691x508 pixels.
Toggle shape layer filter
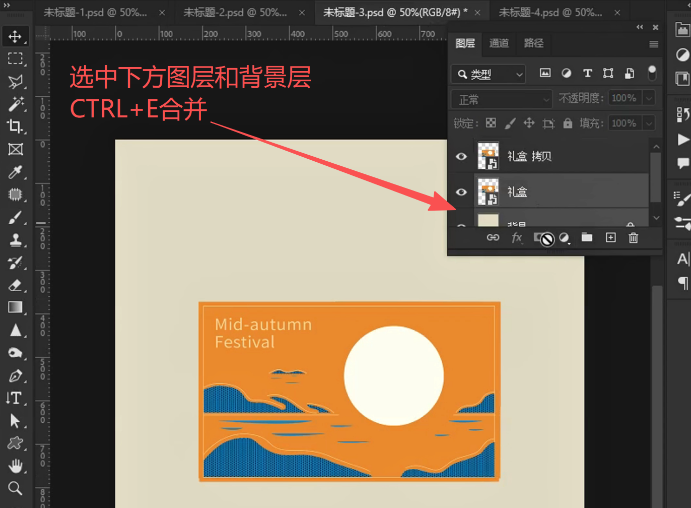click(x=608, y=73)
